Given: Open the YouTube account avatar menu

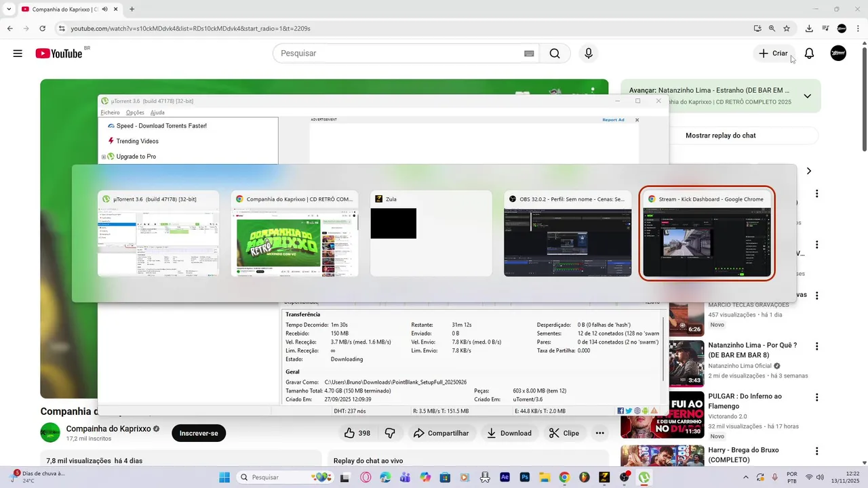Looking at the screenshot, I should pos(838,54).
